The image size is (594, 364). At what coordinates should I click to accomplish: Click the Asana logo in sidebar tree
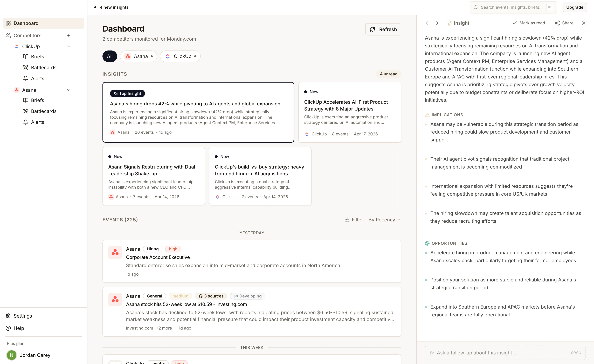click(x=17, y=90)
